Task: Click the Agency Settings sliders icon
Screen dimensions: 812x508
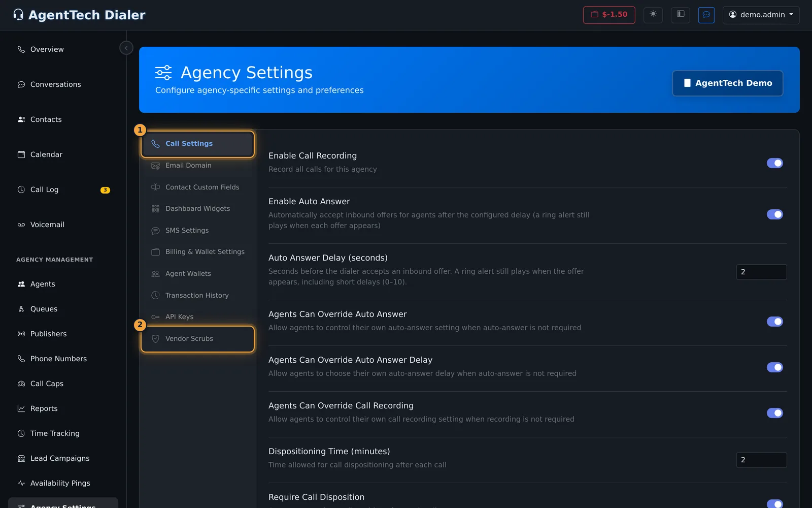Action: pos(163,73)
